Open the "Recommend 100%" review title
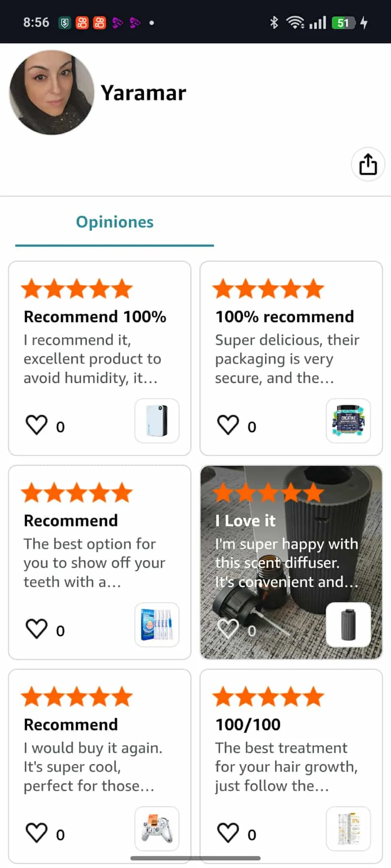Screen dimensions: 391x868 (x=95, y=317)
